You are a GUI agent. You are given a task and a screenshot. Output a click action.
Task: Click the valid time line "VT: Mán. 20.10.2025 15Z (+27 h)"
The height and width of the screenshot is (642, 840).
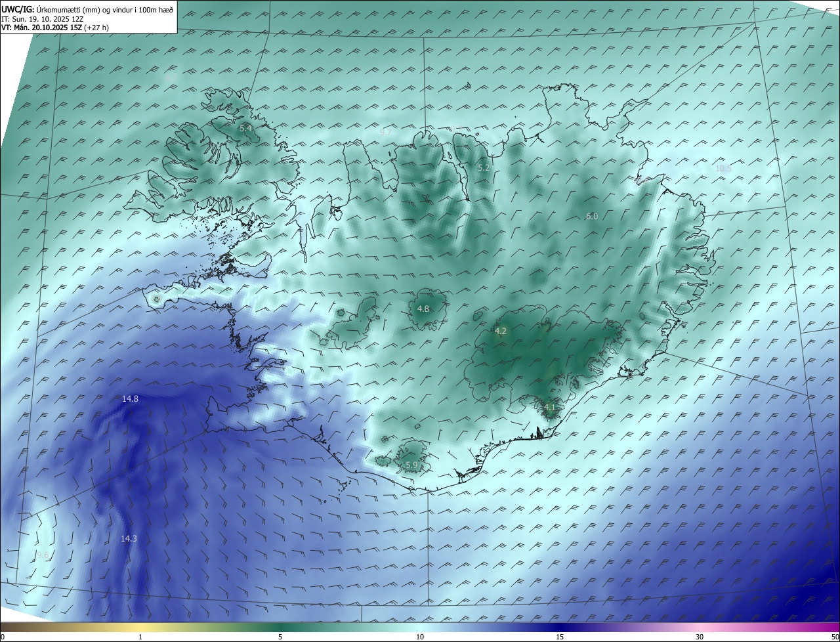tap(55, 28)
